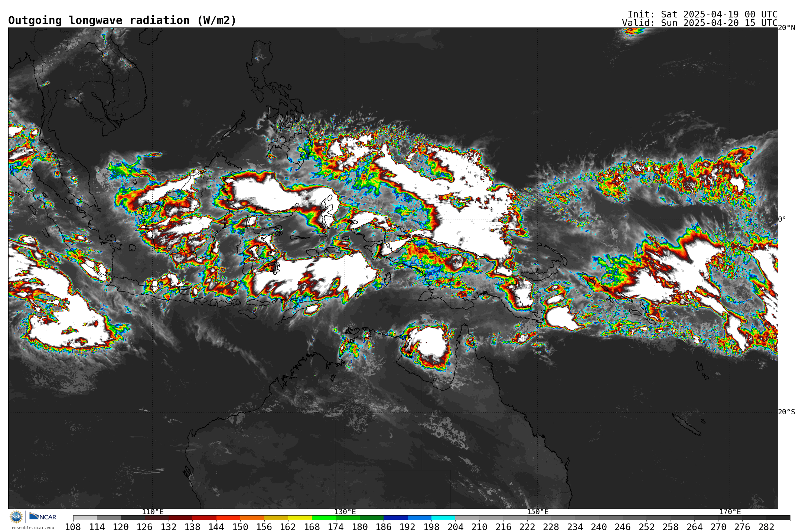The image size is (802, 532).
Task: Click the colorbar value 240
Action: [599, 527]
